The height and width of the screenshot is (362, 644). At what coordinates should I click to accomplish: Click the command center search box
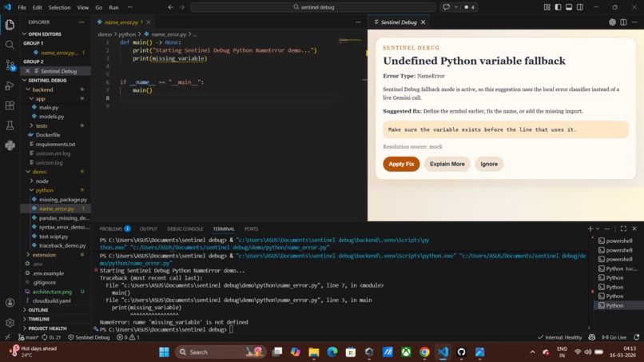313,7
